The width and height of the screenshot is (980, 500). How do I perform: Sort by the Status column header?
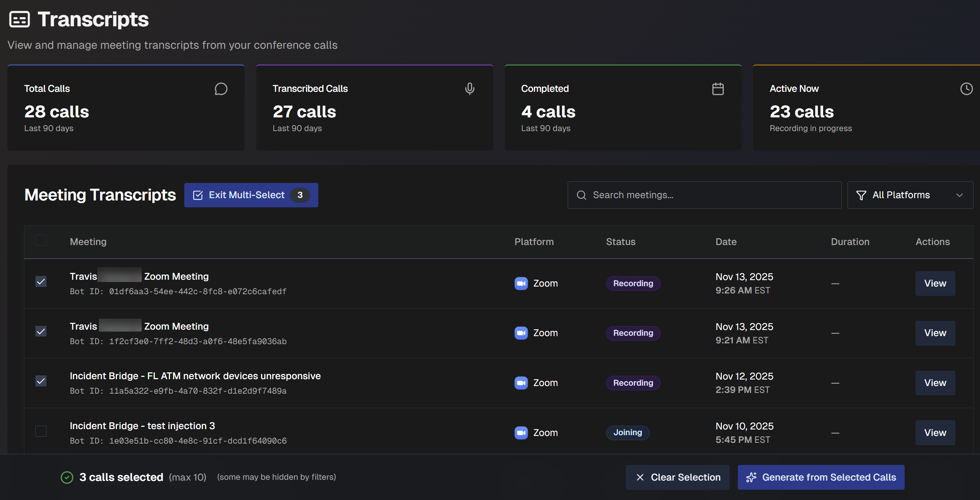click(621, 242)
